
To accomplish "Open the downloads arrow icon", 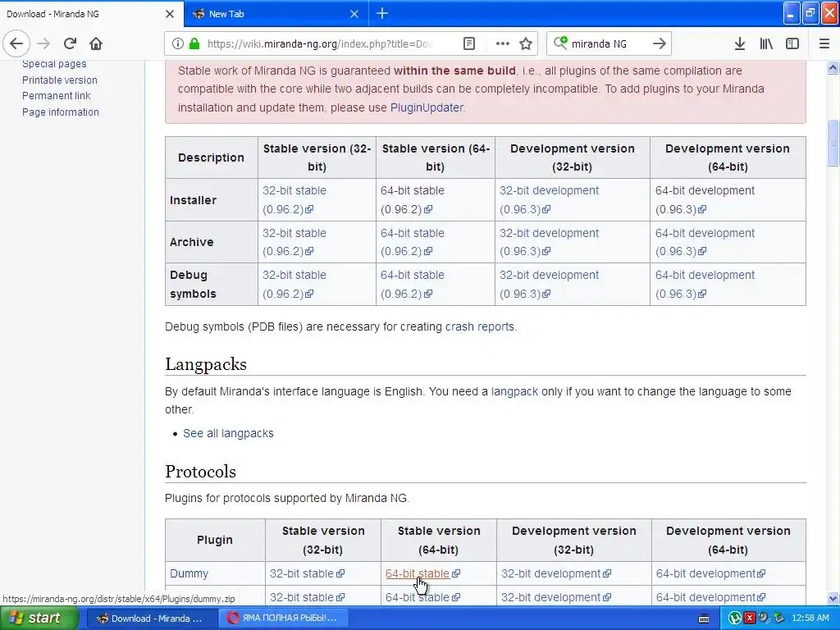I will click(740, 44).
